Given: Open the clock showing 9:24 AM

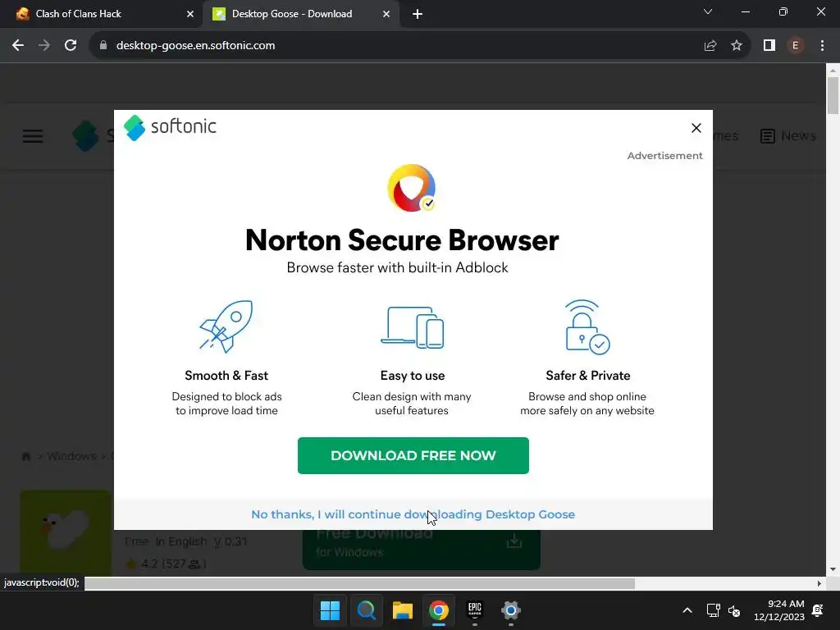Looking at the screenshot, I should pos(779,610).
